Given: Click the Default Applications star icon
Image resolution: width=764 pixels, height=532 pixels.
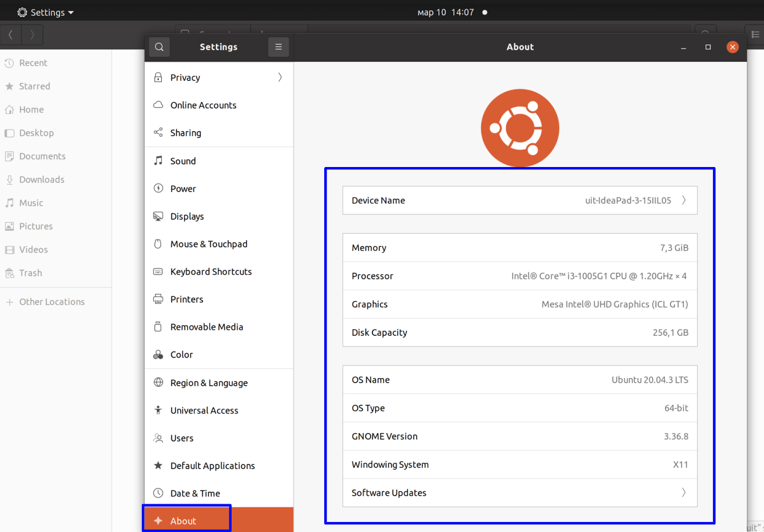Looking at the screenshot, I should point(158,465).
